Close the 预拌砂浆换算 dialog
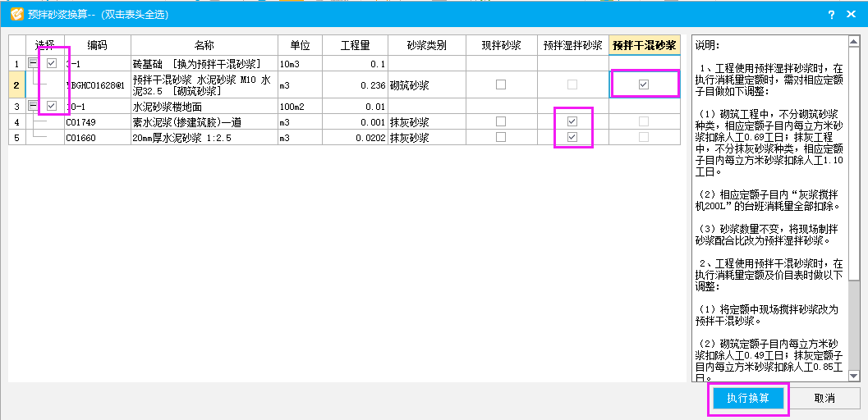 [x=853, y=14]
